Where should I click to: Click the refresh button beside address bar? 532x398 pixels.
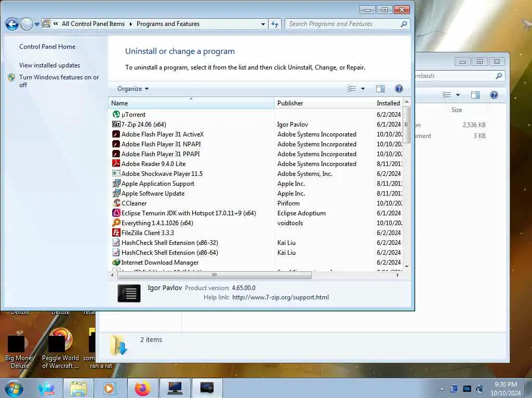pos(275,24)
